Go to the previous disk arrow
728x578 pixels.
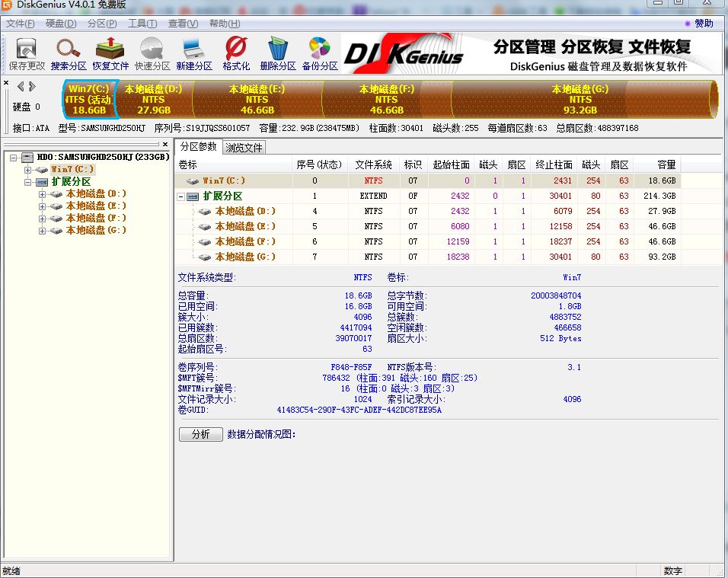pyautogui.click(x=21, y=86)
